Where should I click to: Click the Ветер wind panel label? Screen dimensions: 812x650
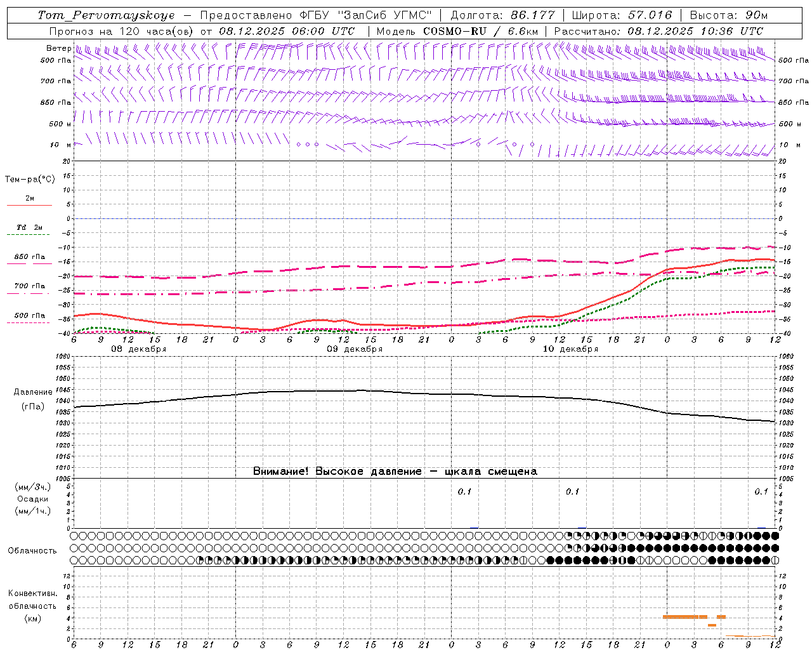pyautogui.click(x=58, y=48)
